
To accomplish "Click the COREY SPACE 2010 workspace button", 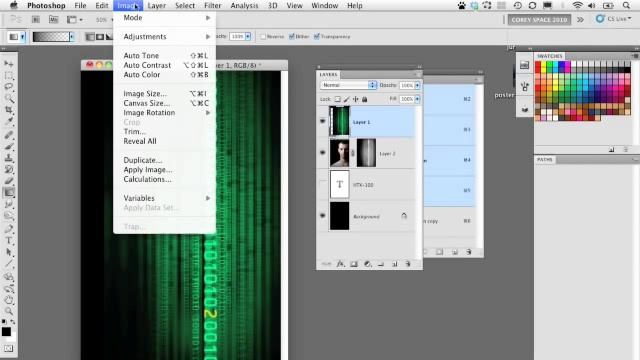I will (x=539, y=20).
